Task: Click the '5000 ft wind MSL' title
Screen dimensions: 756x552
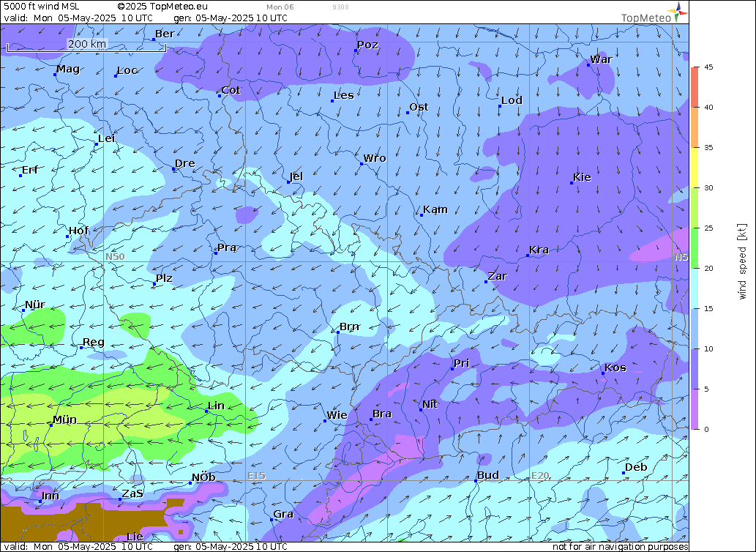Action: pyautogui.click(x=42, y=7)
